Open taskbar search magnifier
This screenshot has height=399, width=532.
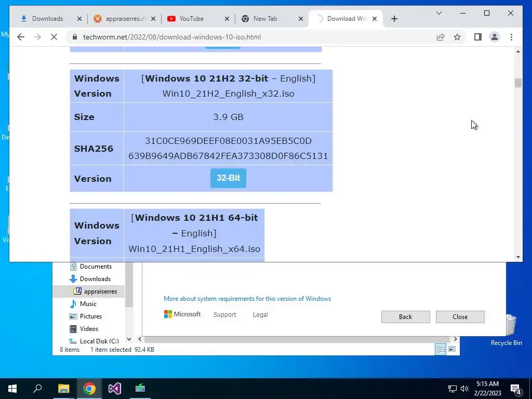(37, 389)
